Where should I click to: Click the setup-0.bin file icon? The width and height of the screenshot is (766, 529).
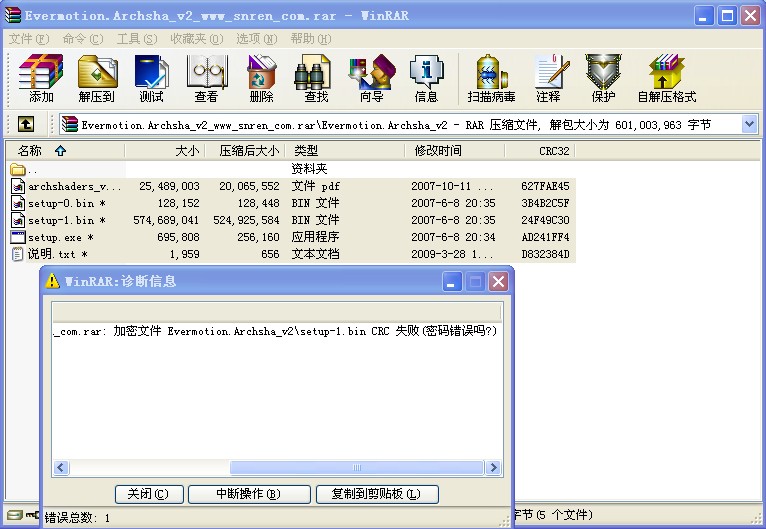(x=18, y=203)
